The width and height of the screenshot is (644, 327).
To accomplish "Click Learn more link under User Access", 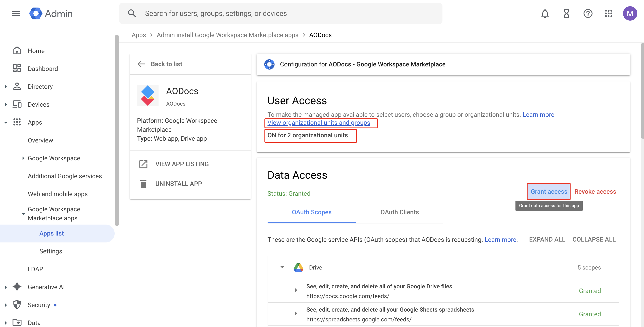I will click(x=538, y=115).
